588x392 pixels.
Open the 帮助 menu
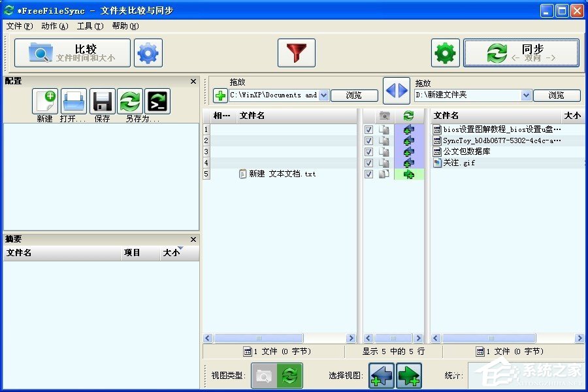[x=124, y=25]
